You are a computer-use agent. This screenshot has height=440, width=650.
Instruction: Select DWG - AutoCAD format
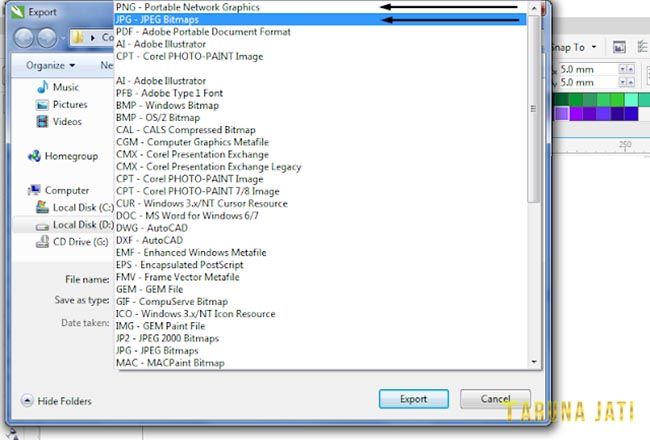(x=320, y=228)
